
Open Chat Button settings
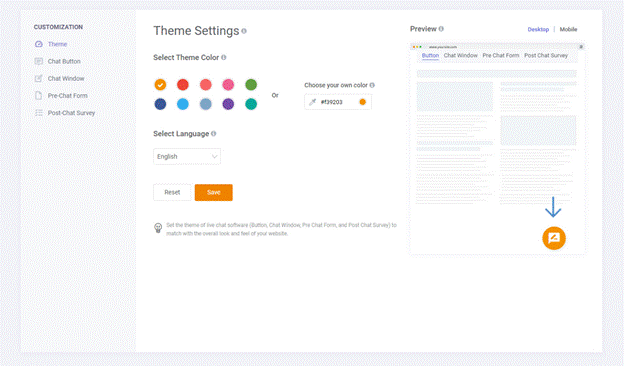[64, 61]
